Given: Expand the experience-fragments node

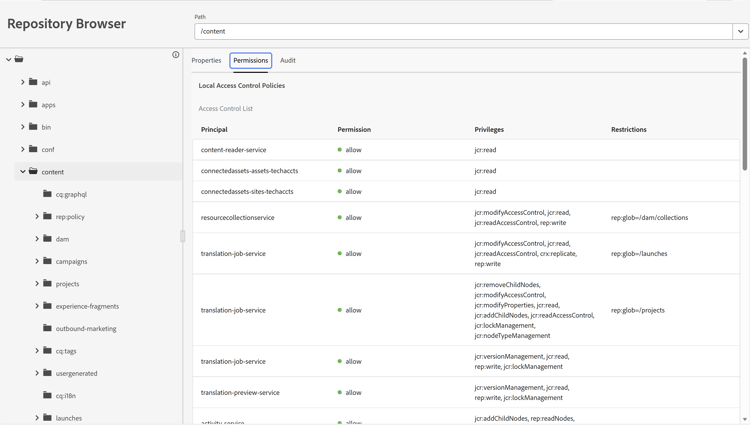Looking at the screenshot, I should pyautogui.click(x=37, y=306).
